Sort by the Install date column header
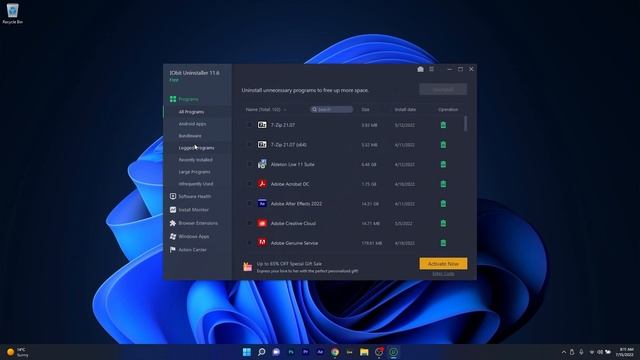The width and height of the screenshot is (640, 360). (x=405, y=109)
